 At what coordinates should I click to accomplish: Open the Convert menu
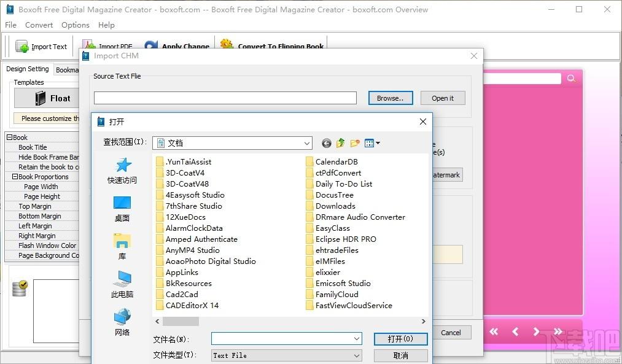tap(39, 25)
